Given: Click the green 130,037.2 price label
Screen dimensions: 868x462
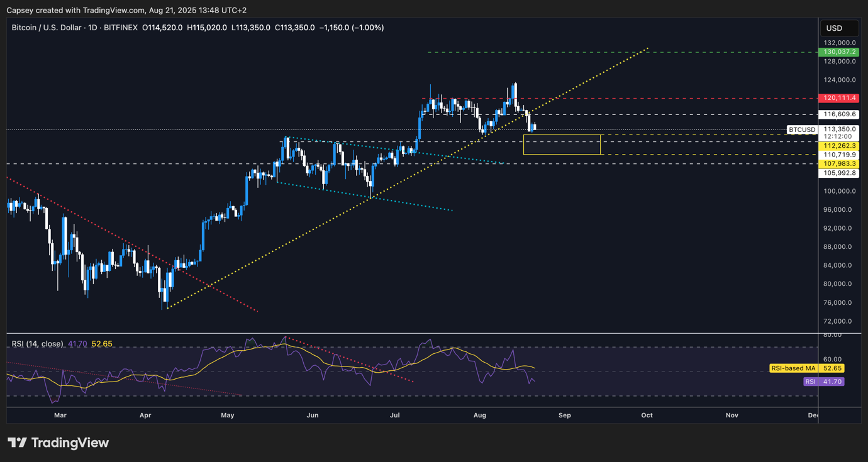Looking at the screenshot, I should click(x=838, y=52).
